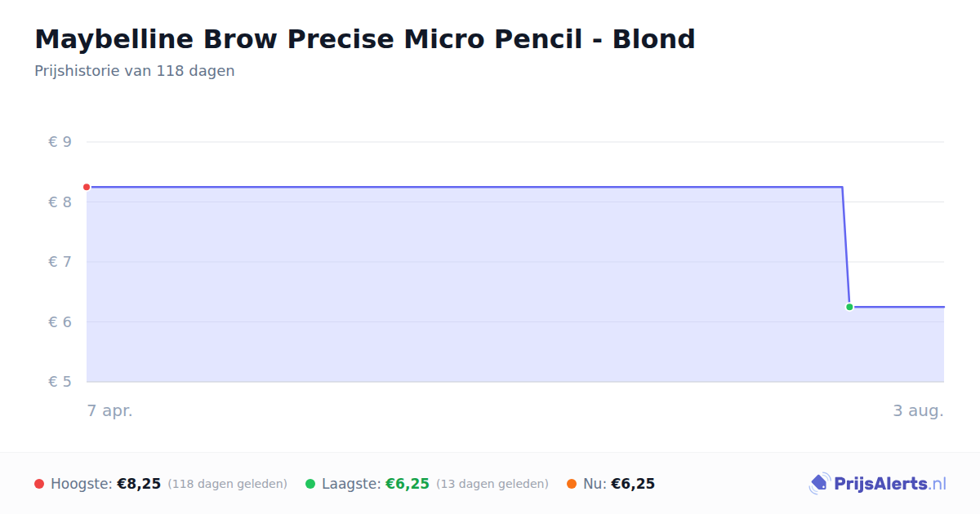Click the red highest-price dot on chart
Viewport: 980px width, 514px height.
pyautogui.click(x=87, y=187)
